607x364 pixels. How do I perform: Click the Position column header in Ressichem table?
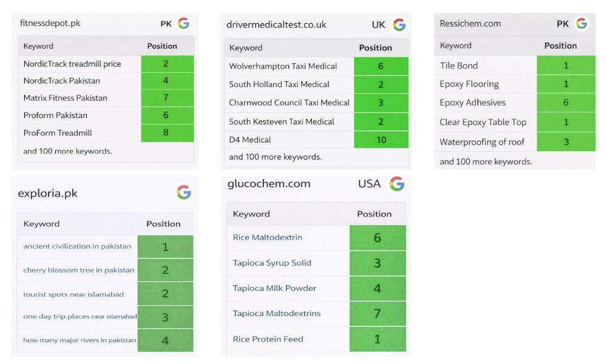[560, 45]
